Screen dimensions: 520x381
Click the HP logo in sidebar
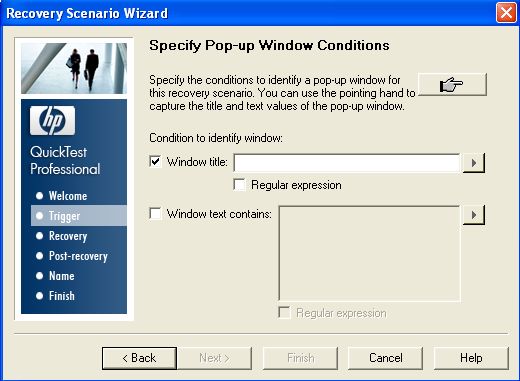(x=52, y=121)
